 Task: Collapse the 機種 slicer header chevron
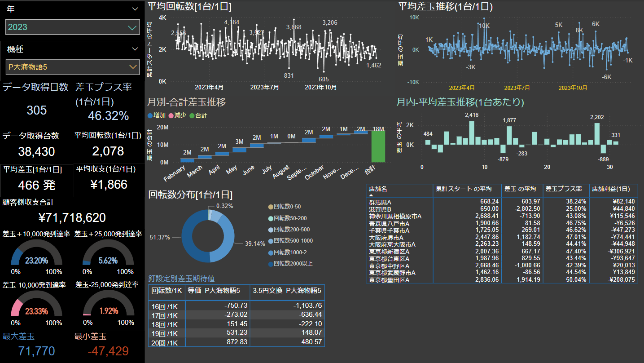click(135, 49)
